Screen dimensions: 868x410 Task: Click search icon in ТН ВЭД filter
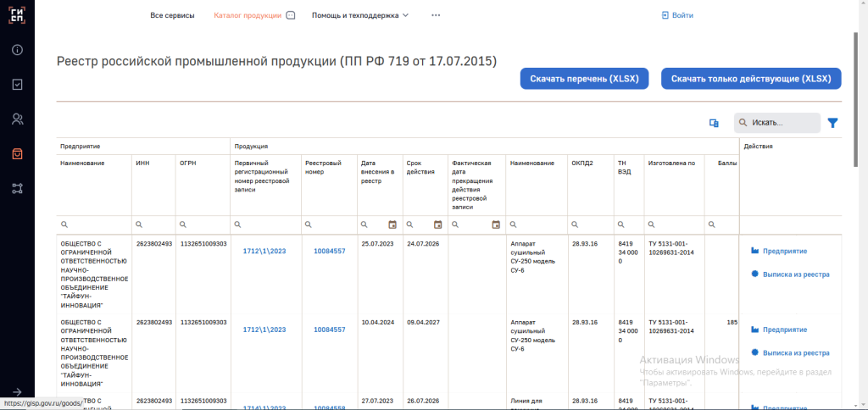click(x=621, y=224)
